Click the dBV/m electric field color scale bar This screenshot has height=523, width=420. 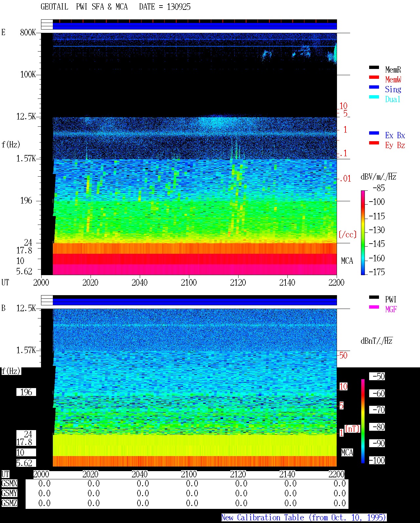pyautogui.click(x=363, y=232)
